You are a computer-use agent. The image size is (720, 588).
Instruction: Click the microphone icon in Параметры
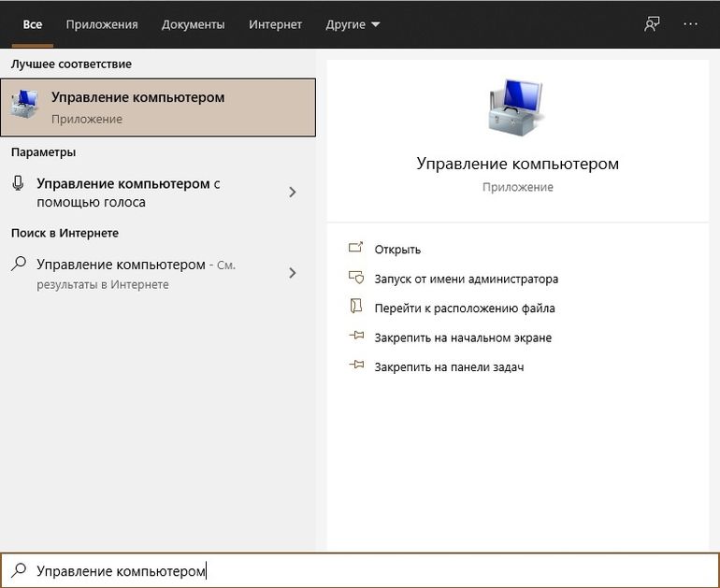click(18, 183)
